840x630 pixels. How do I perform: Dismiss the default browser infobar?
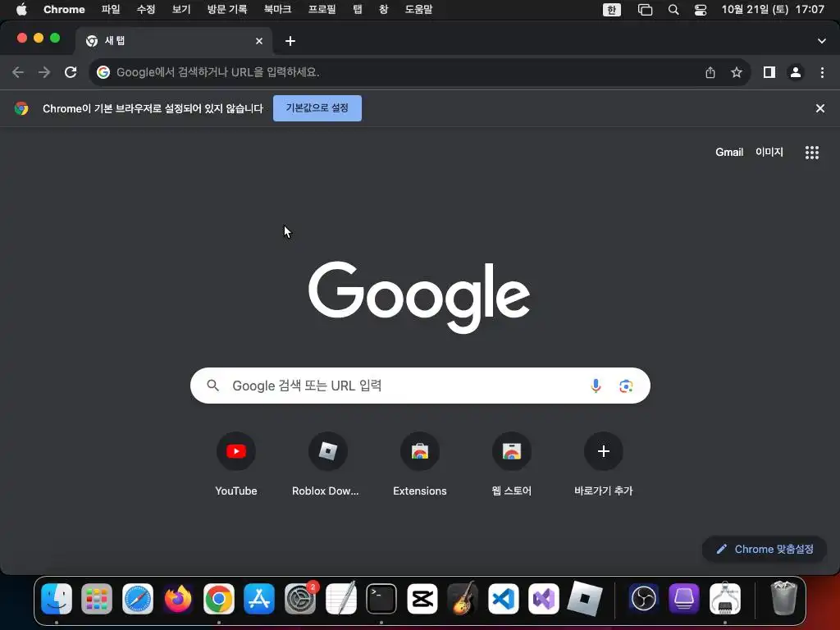tap(820, 108)
